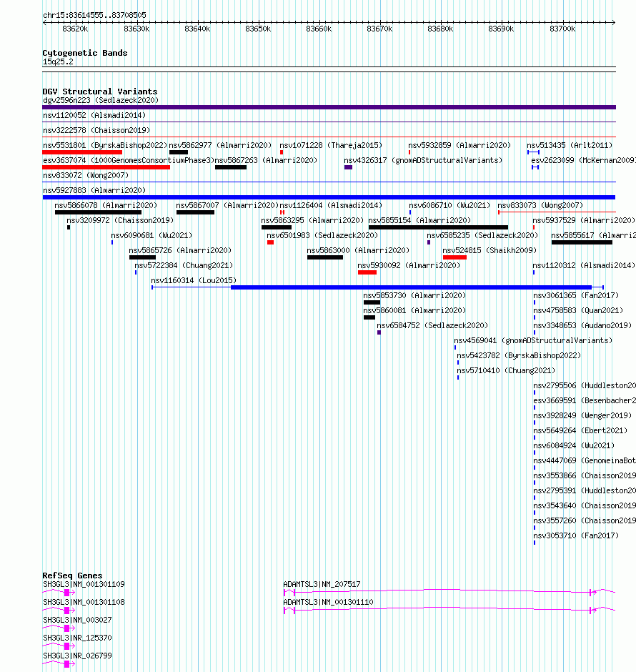Click the 83660k ruler position label
The height and width of the screenshot is (672, 636).
click(x=319, y=29)
